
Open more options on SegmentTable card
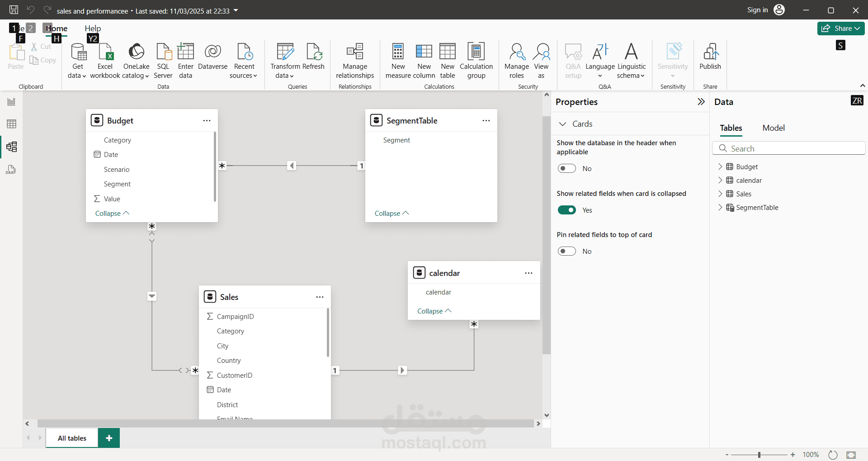tap(486, 121)
